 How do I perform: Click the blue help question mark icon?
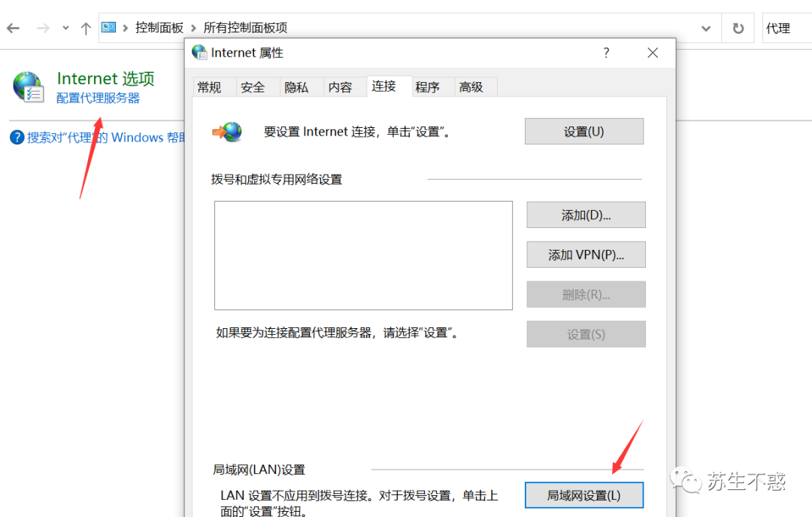point(17,138)
